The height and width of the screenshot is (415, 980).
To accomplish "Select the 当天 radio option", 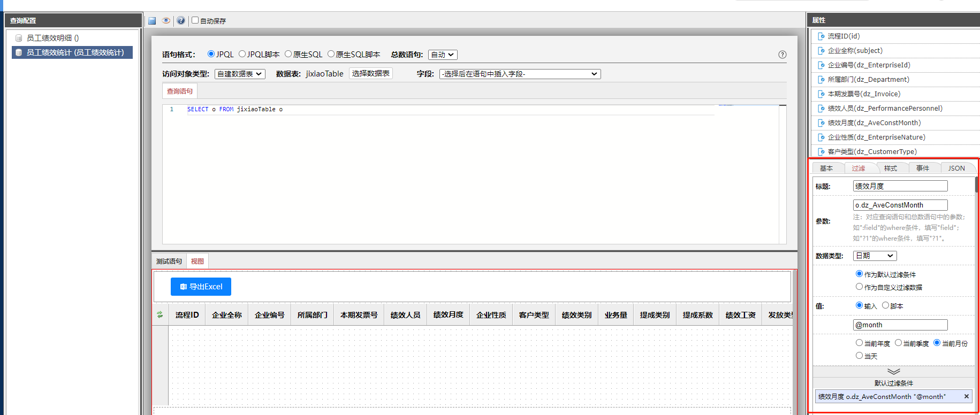I will (859, 356).
